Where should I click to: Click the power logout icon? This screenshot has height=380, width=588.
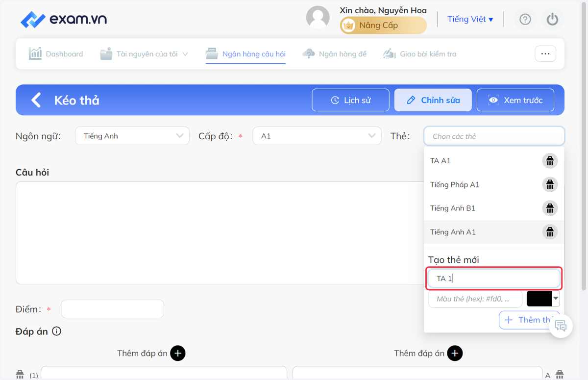553,19
